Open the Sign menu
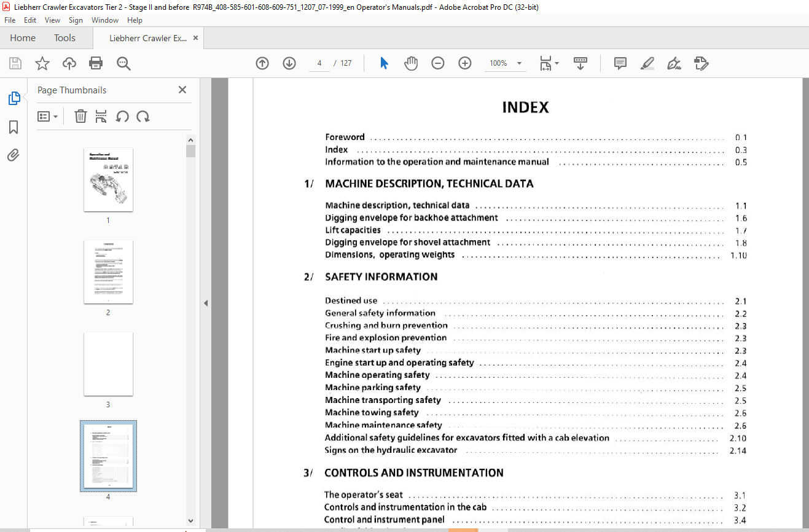809x532 pixels. pyautogui.click(x=76, y=20)
